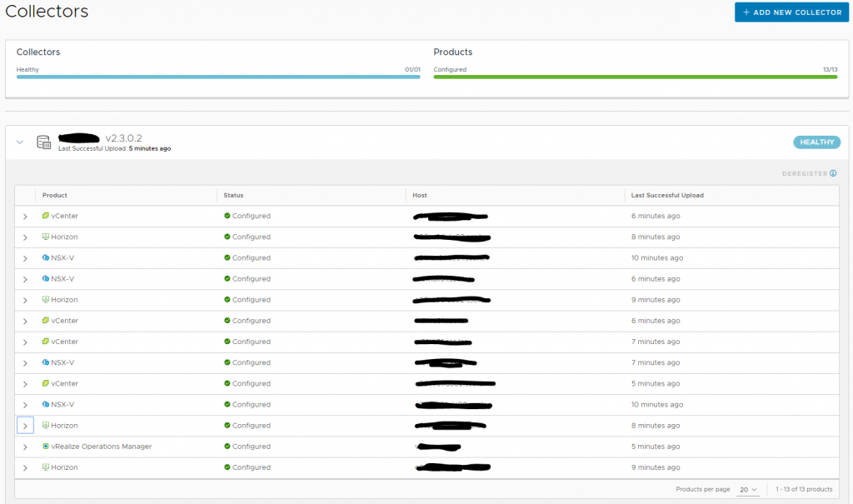Expand the vCenter row uploaded 7 minutes ago
Image resolution: width=853 pixels, height=504 pixels.
(25, 342)
